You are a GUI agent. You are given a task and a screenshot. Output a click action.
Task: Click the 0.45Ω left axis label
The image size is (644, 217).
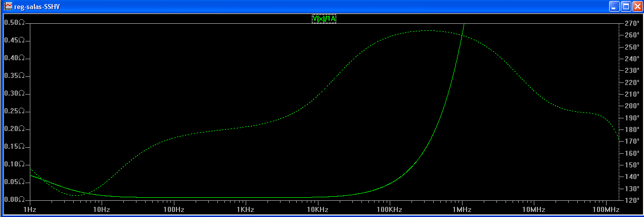14,40
